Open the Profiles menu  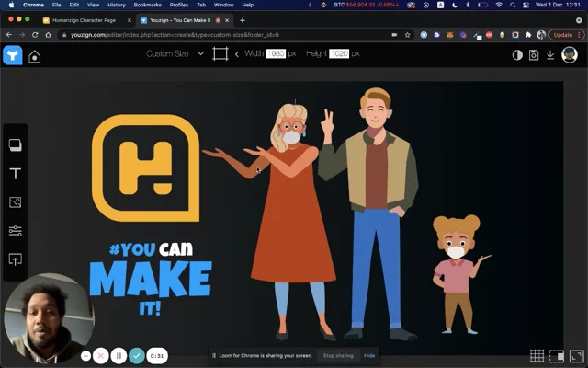[179, 5]
